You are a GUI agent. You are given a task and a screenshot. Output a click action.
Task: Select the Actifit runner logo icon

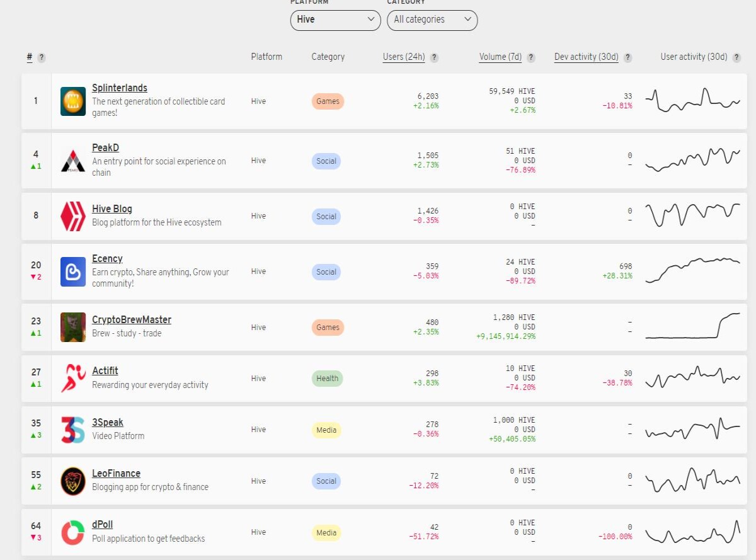73,378
